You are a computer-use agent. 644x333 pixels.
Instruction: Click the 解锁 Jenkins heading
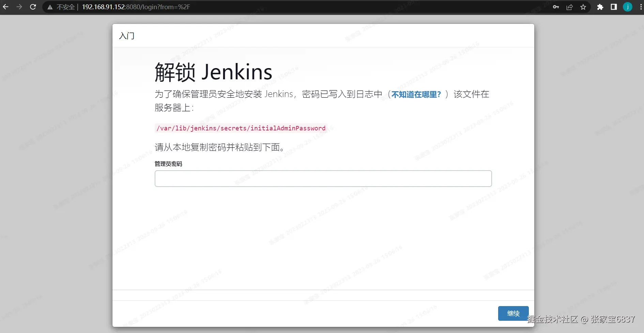[213, 72]
